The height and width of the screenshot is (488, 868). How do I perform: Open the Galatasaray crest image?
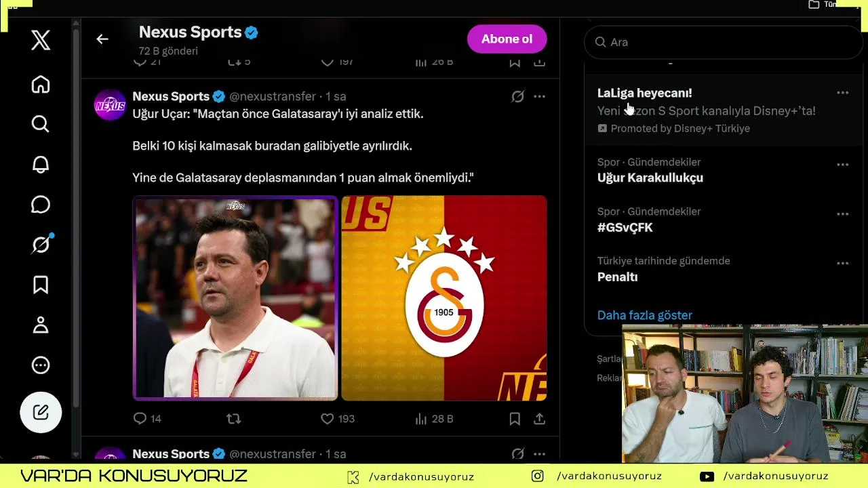coord(444,298)
